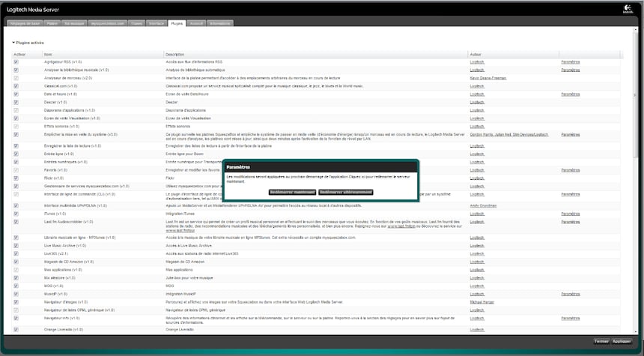
Task: Click the Logitech author link for Flickr
Action: coord(477,178)
